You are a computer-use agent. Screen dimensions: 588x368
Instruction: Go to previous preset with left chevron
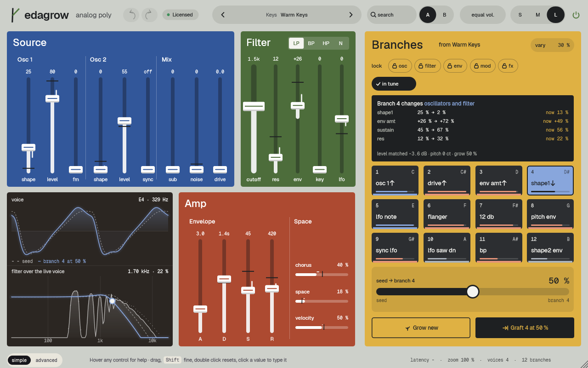pos(223,15)
